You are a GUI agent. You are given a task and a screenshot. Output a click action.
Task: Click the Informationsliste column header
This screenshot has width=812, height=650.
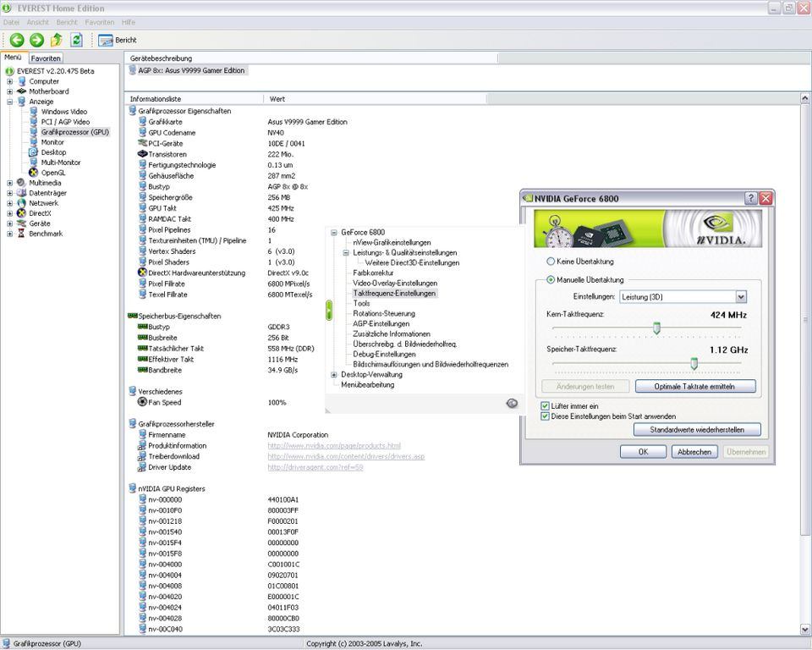point(195,99)
